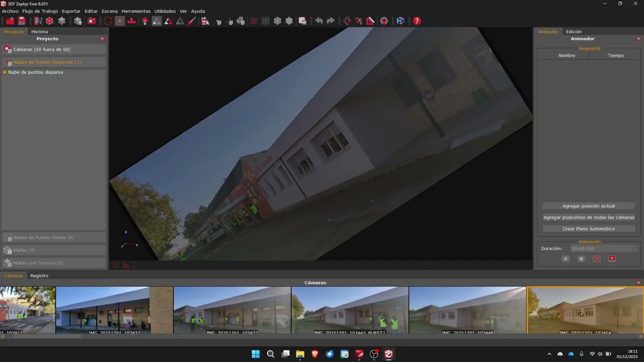Select the Animador tab
644x362 pixels.
[548, 32]
